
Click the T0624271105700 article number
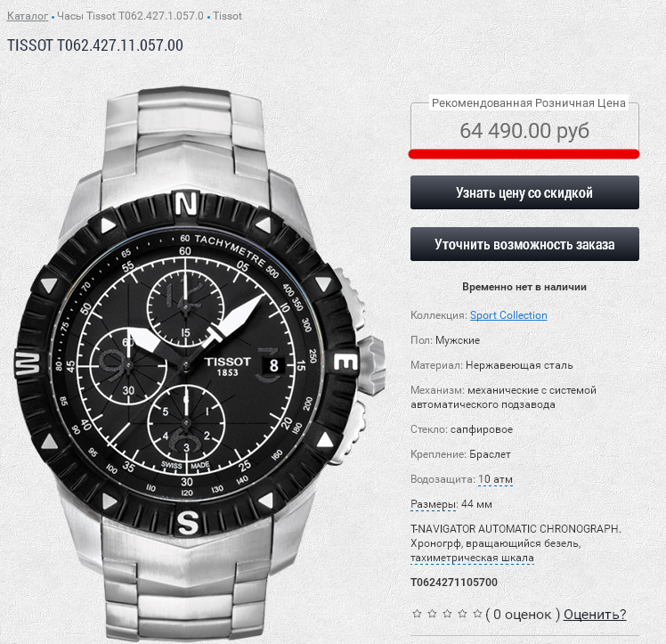click(x=453, y=583)
